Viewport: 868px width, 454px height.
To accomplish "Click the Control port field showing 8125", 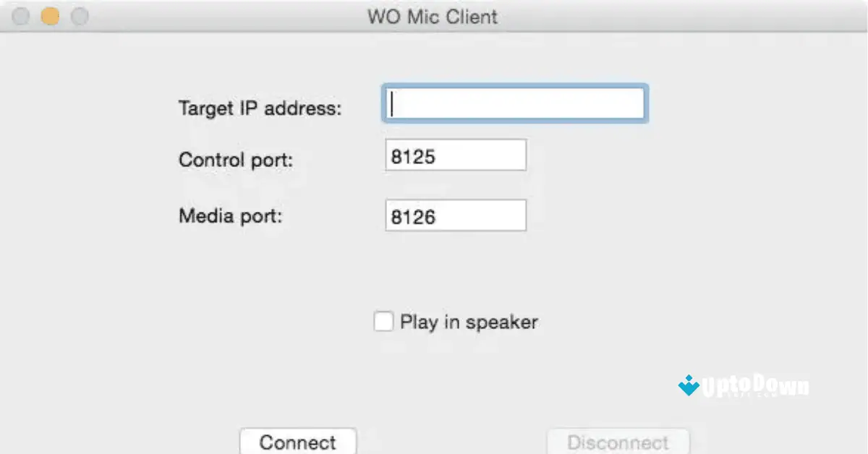I will (x=455, y=154).
